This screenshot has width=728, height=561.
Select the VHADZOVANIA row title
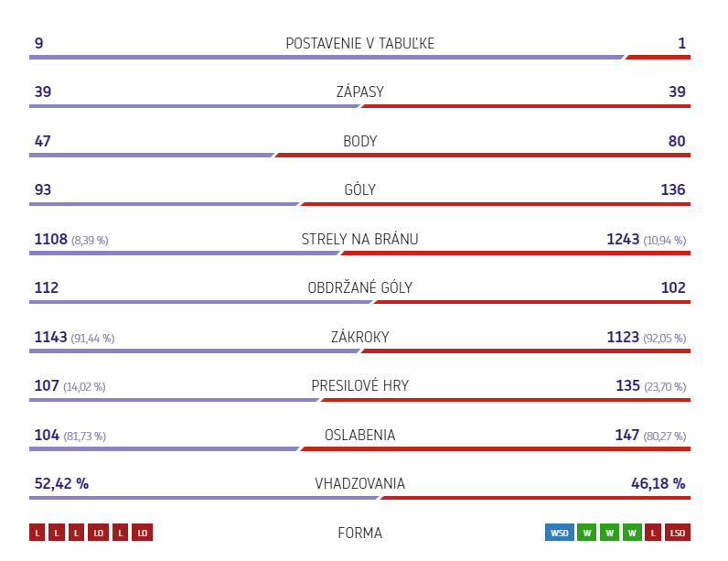[x=359, y=483]
